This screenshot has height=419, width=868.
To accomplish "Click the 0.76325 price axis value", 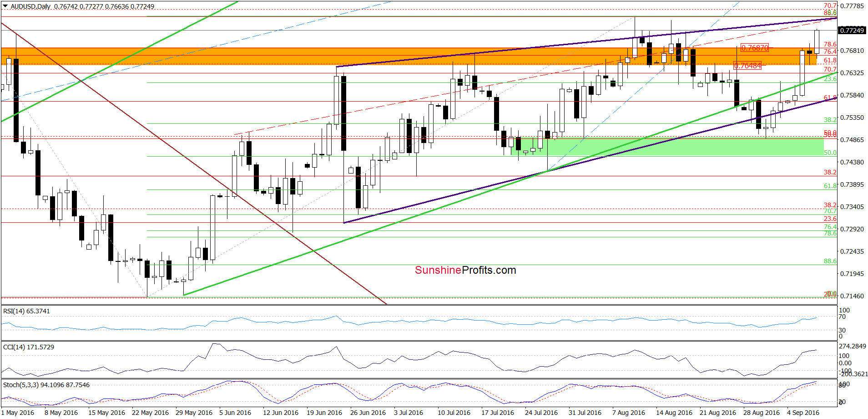I will click(x=852, y=73).
